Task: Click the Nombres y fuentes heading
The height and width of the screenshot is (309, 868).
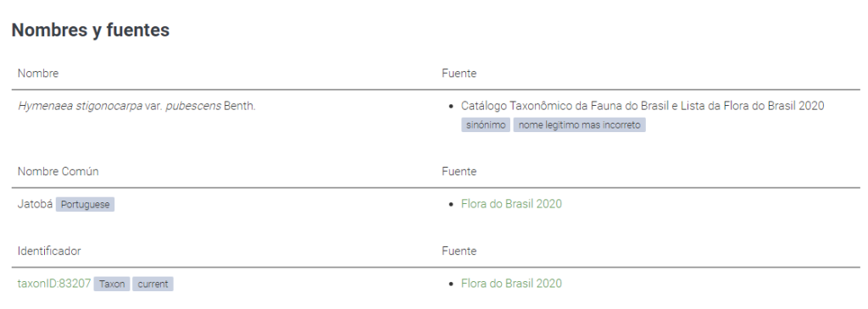Action: point(90,30)
